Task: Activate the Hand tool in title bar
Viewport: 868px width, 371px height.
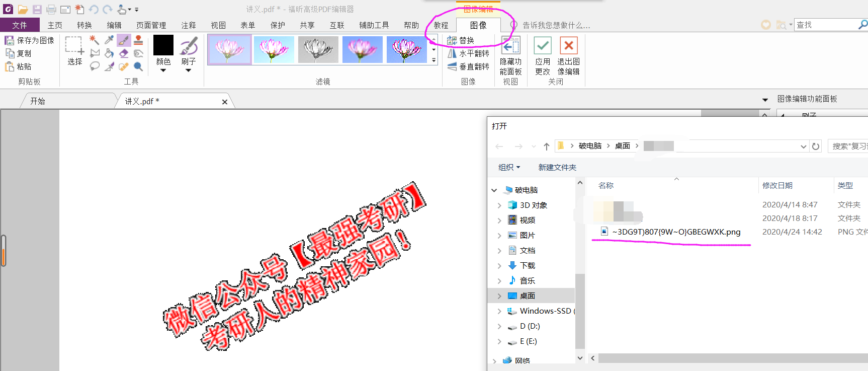Action: (122, 9)
